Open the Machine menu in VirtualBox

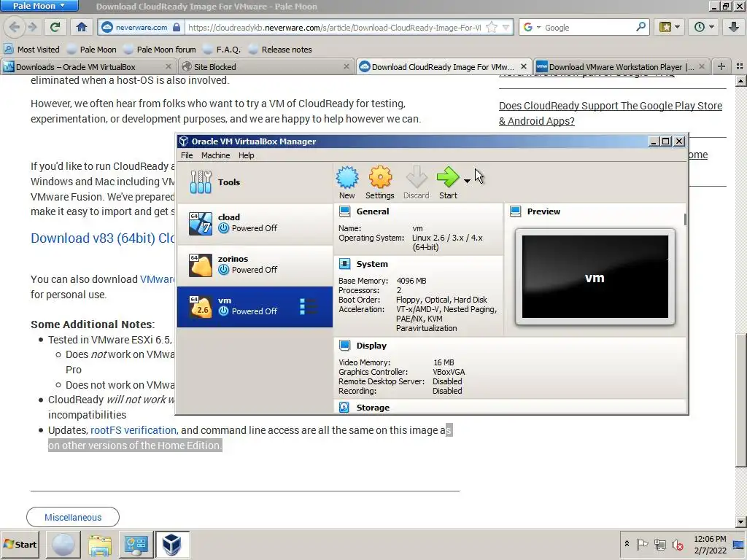click(x=215, y=155)
